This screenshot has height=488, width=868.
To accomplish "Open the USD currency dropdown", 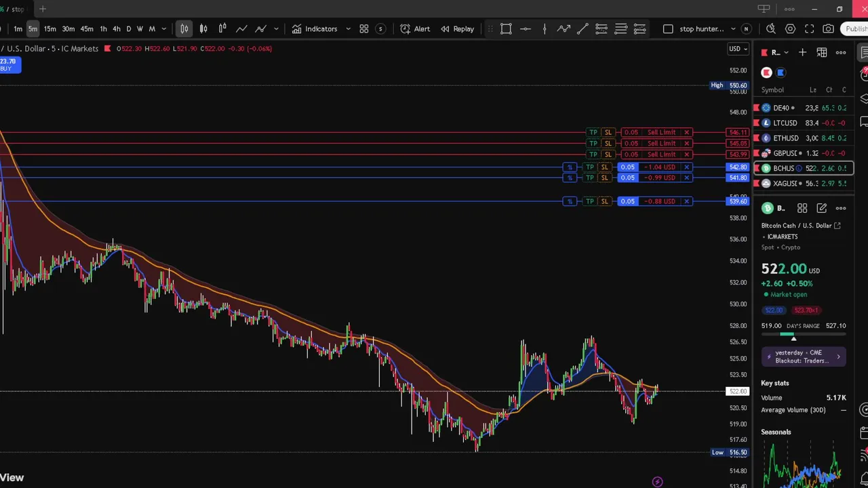I will coord(738,49).
